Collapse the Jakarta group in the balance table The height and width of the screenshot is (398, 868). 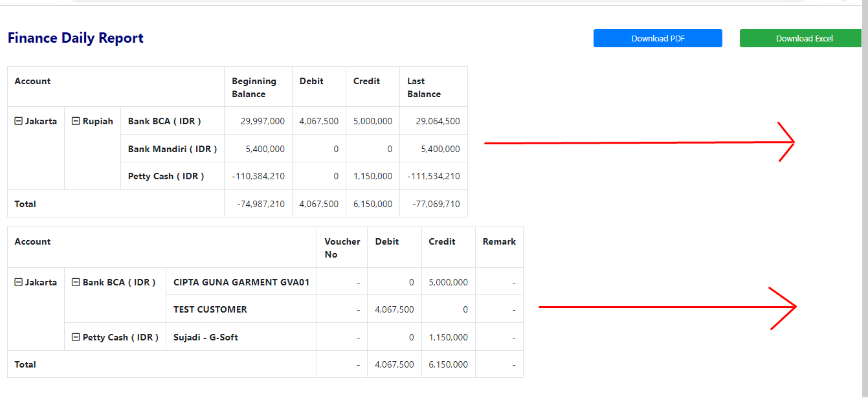pyautogui.click(x=19, y=120)
